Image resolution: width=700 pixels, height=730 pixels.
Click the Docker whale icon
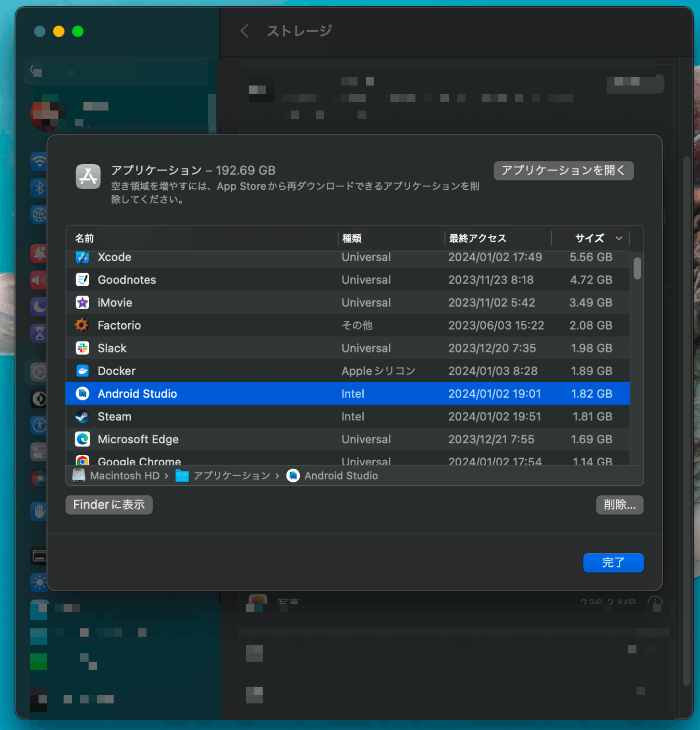pyautogui.click(x=82, y=371)
